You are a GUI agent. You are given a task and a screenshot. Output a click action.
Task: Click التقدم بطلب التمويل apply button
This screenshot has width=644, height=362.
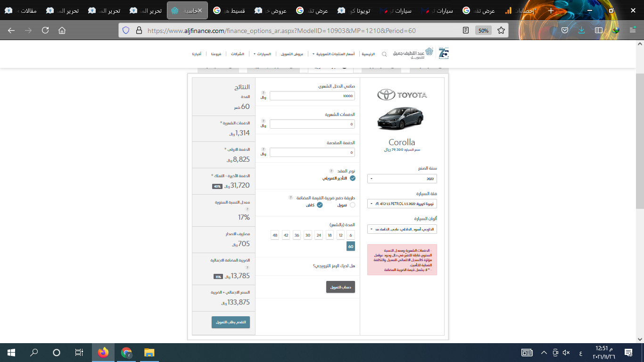231,322
